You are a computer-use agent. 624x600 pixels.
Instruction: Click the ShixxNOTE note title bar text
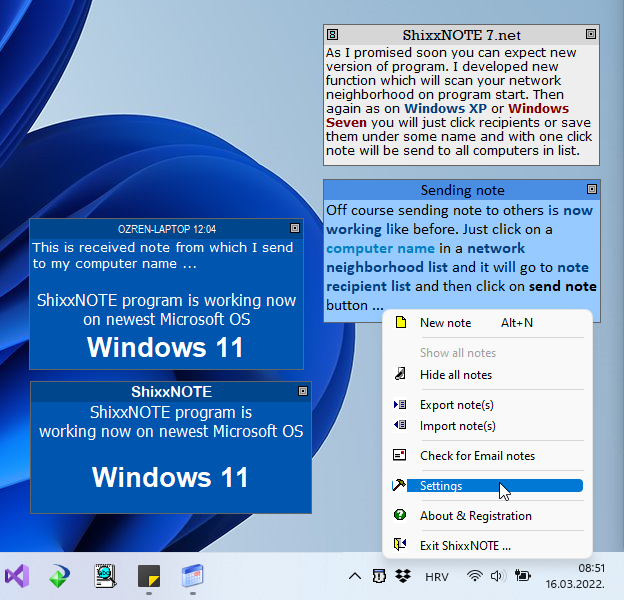coord(172,392)
